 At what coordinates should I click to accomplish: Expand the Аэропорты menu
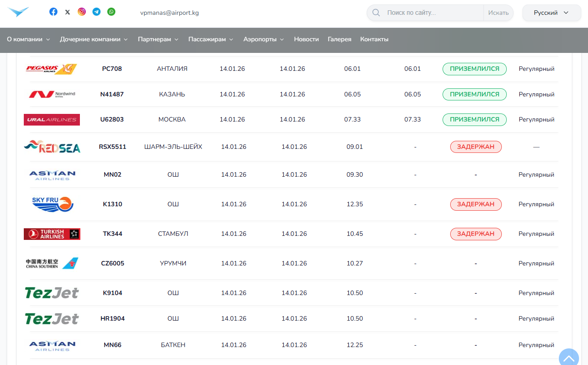tap(263, 39)
